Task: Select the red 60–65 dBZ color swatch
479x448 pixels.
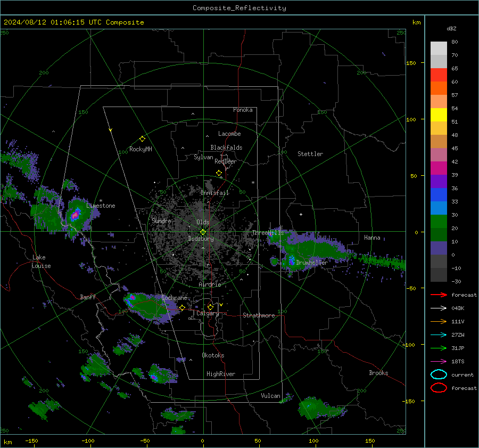Action: pyautogui.click(x=439, y=75)
